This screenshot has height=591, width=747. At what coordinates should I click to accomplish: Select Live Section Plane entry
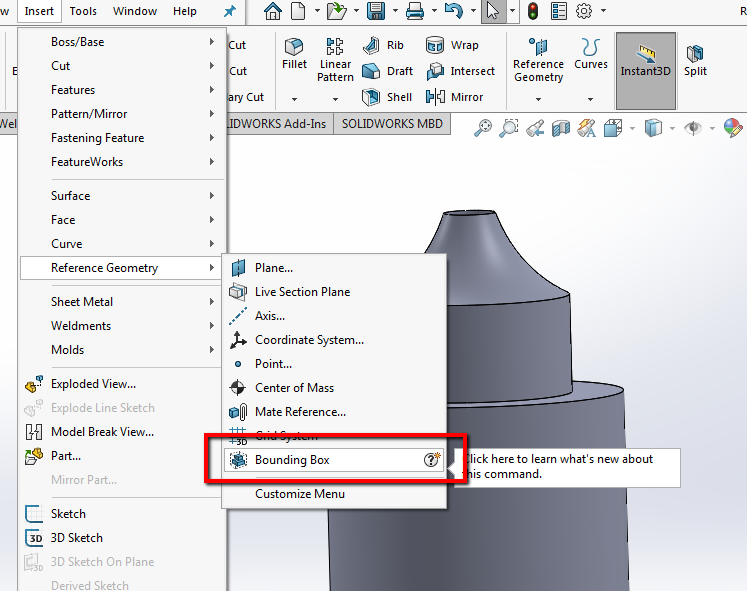(x=334, y=292)
